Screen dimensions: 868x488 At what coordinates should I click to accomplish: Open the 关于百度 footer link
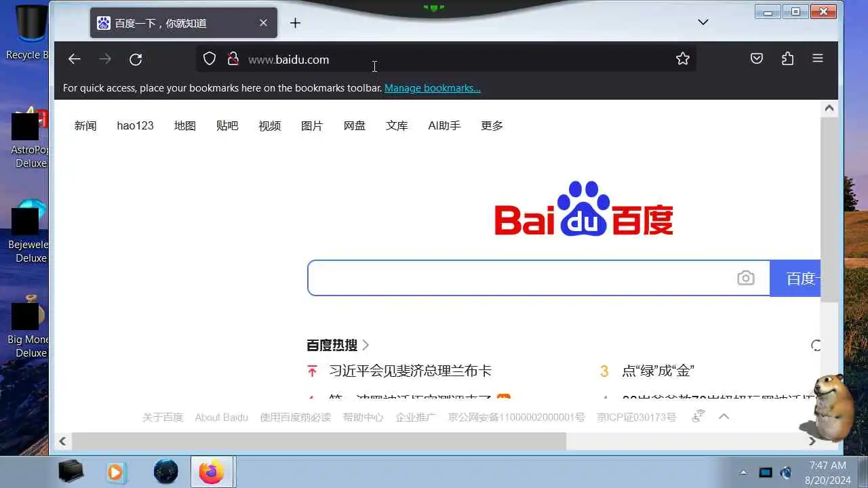click(163, 417)
